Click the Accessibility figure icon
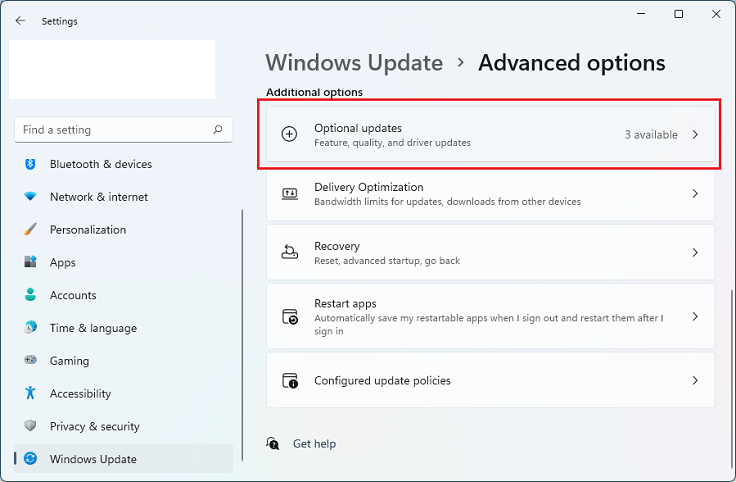Image resolution: width=736 pixels, height=482 pixels. [30, 393]
